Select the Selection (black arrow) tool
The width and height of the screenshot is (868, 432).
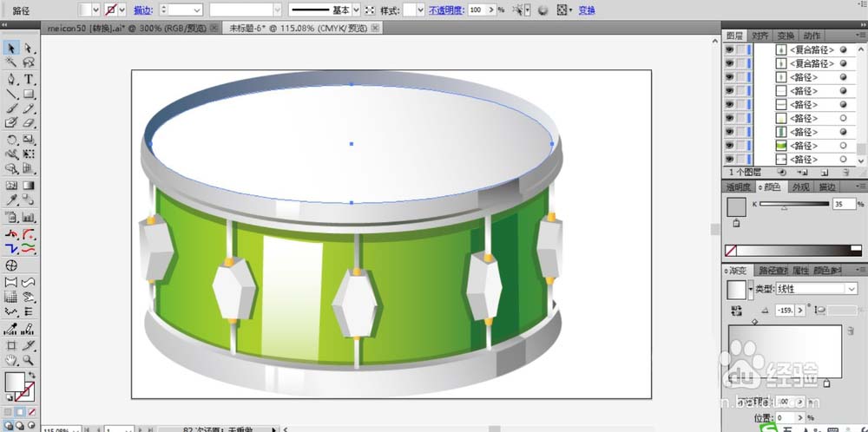coord(11,49)
